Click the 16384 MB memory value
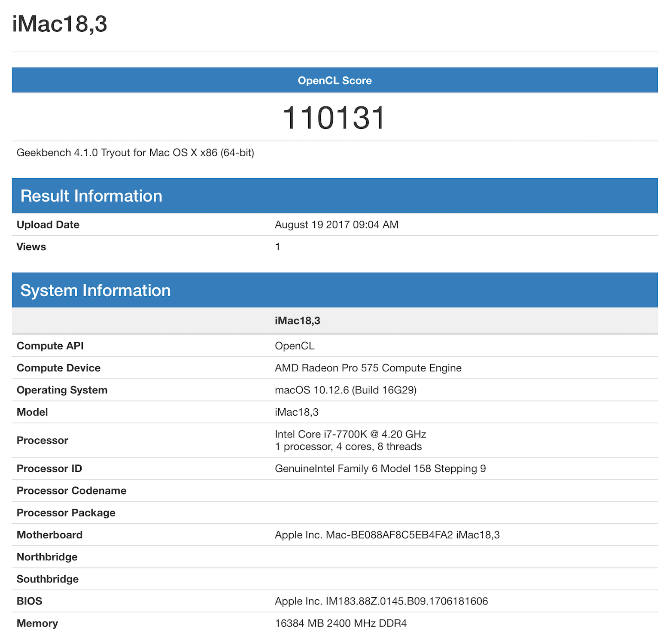 341,623
